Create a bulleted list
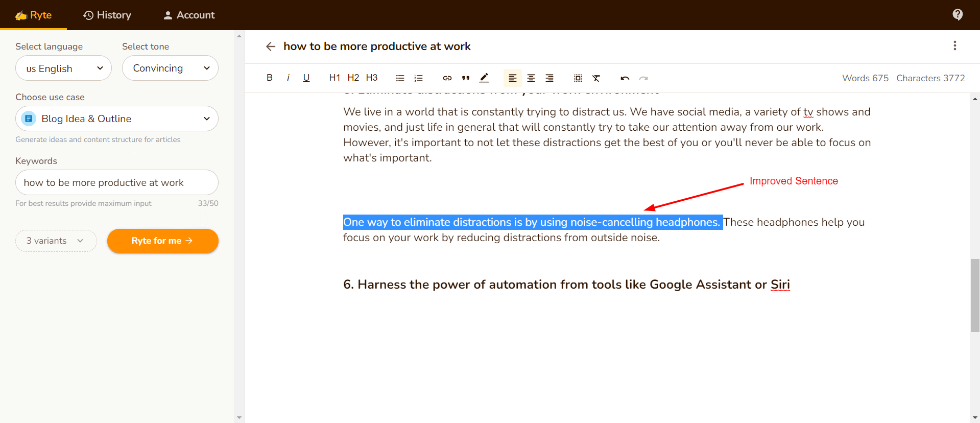 pyautogui.click(x=400, y=78)
